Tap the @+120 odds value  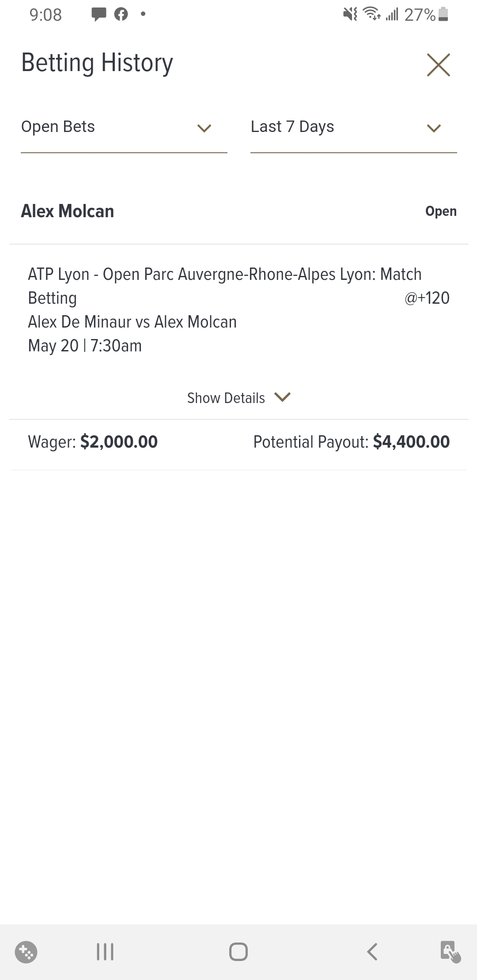coord(427,298)
